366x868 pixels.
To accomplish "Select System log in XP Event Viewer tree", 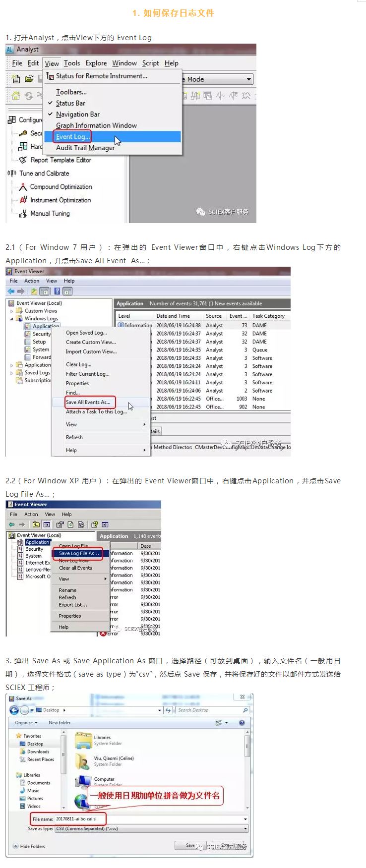I will click(33, 556).
